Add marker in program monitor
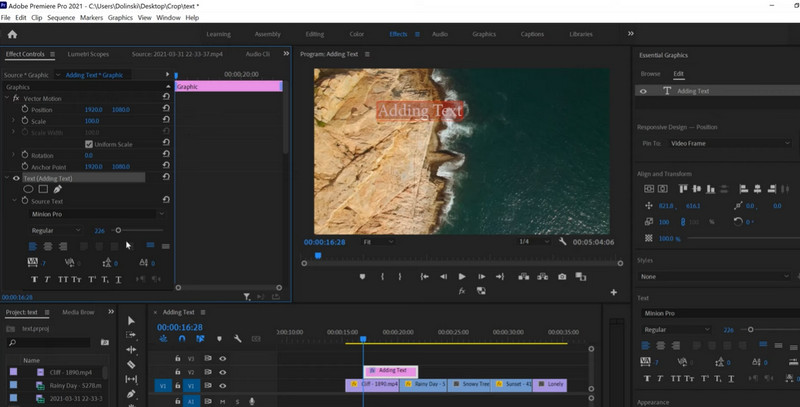 (362, 276)
